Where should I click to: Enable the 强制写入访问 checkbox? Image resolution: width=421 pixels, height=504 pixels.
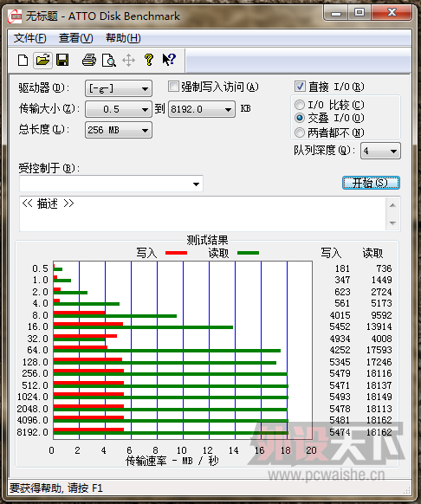[173, 87]
